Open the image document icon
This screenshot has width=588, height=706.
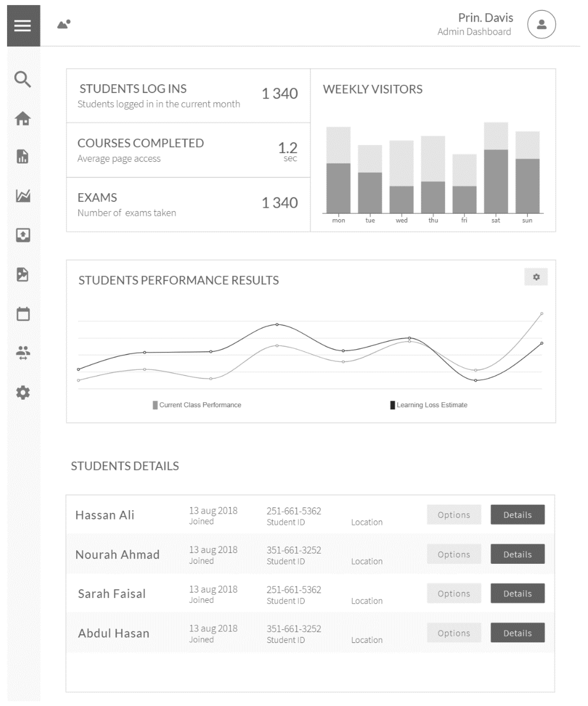(x=22, y=274)
